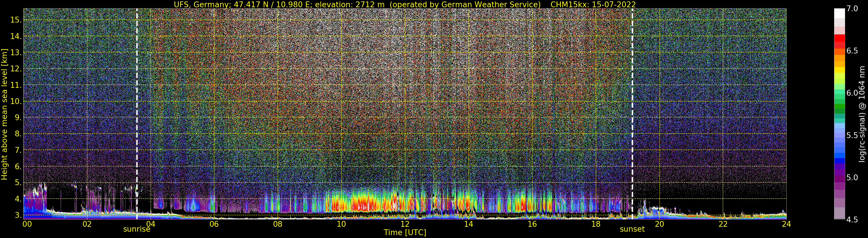Viewport: 868px width, 238px height.
Task: Click the height tick label "15."
Action: pos(16,20)
